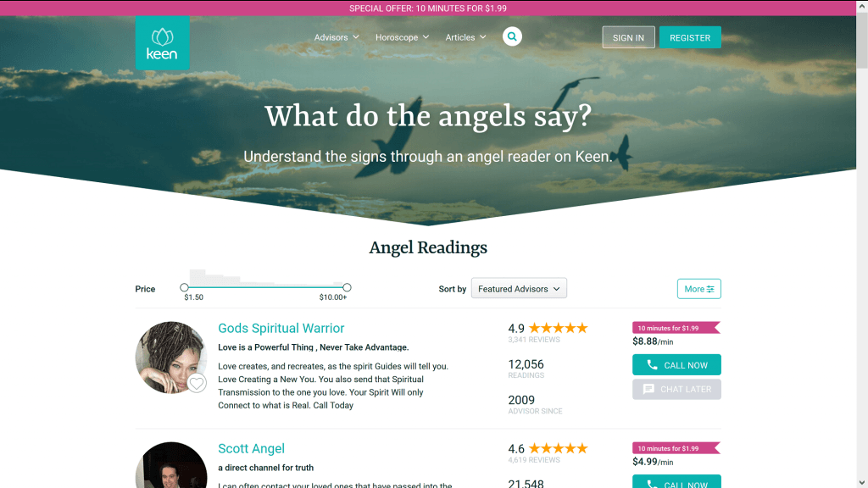Viewport: 868px width, 488px height.
Task: Click the Keen lotus logo
Action: tap(162, 42)
